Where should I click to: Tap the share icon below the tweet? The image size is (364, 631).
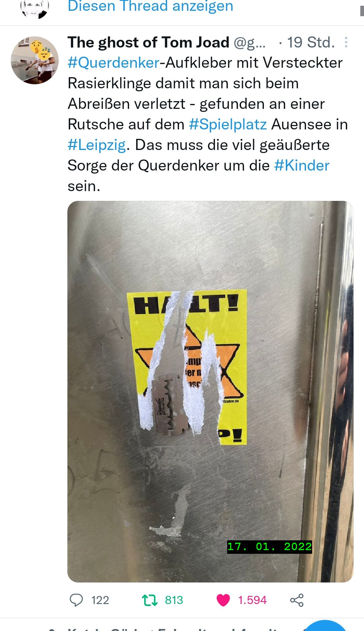click(297, 600)
